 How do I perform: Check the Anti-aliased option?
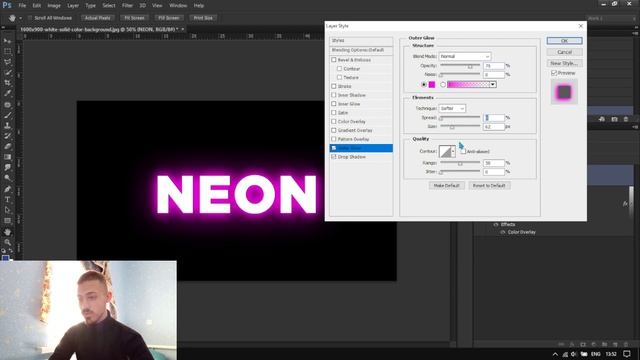point(463,151)
